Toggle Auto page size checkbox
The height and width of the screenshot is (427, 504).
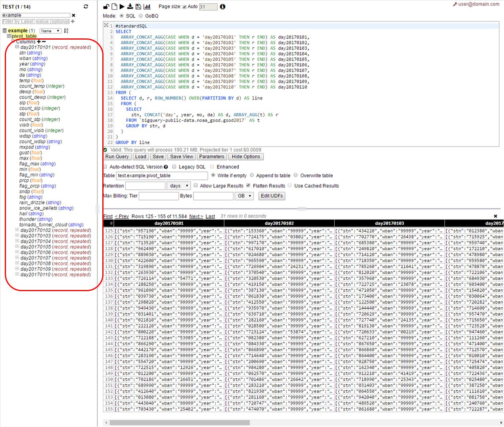pyautogui.click(x=184, y=7)
